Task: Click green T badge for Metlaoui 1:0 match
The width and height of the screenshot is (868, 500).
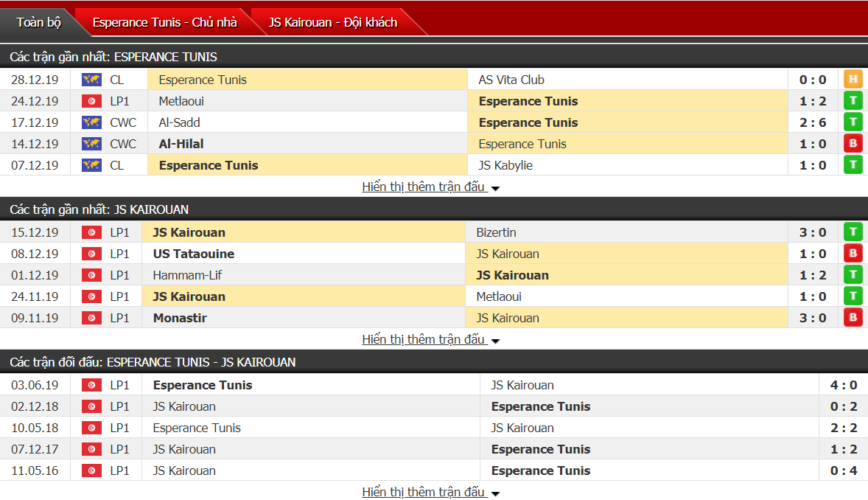Action: coord(853,296)
